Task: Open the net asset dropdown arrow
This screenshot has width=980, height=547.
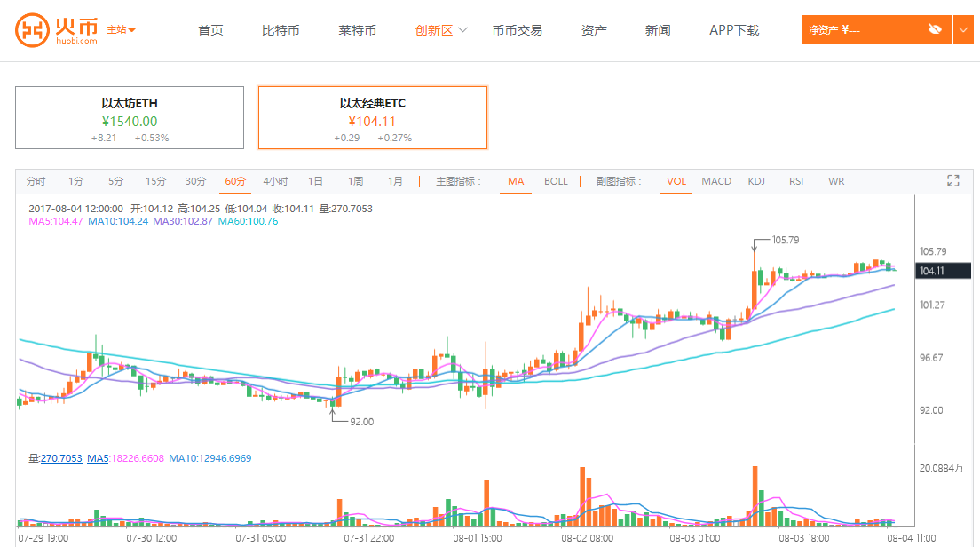Action: [965, 30]
